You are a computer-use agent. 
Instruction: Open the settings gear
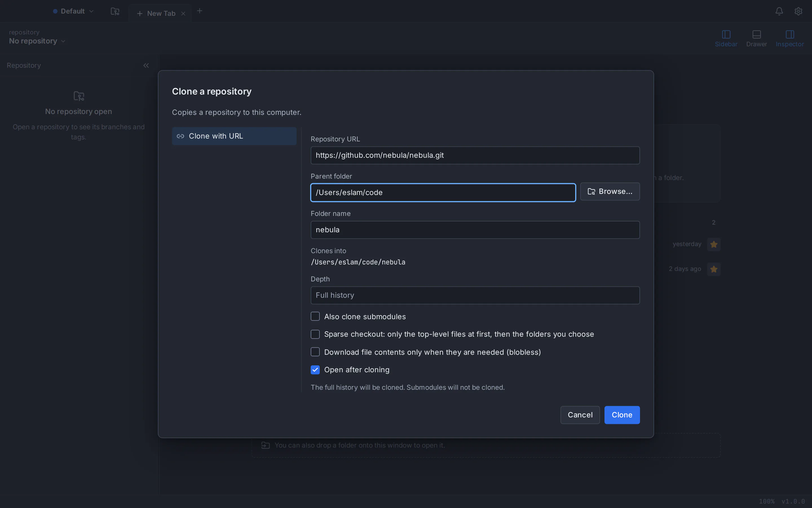pyautogui.click(x=798, y=11)
